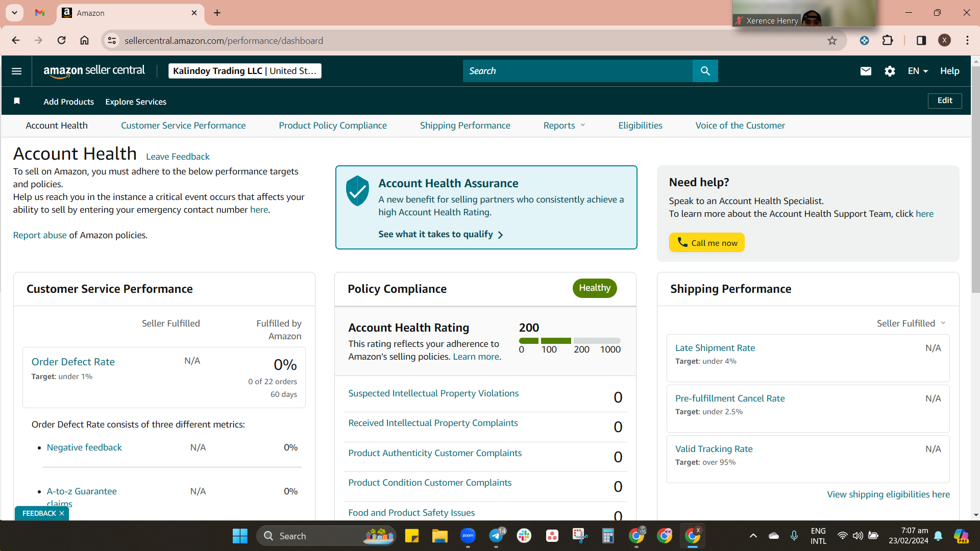Open a new browser tab
Viewport: 980px width, 551px height.
tap(217, 13)
